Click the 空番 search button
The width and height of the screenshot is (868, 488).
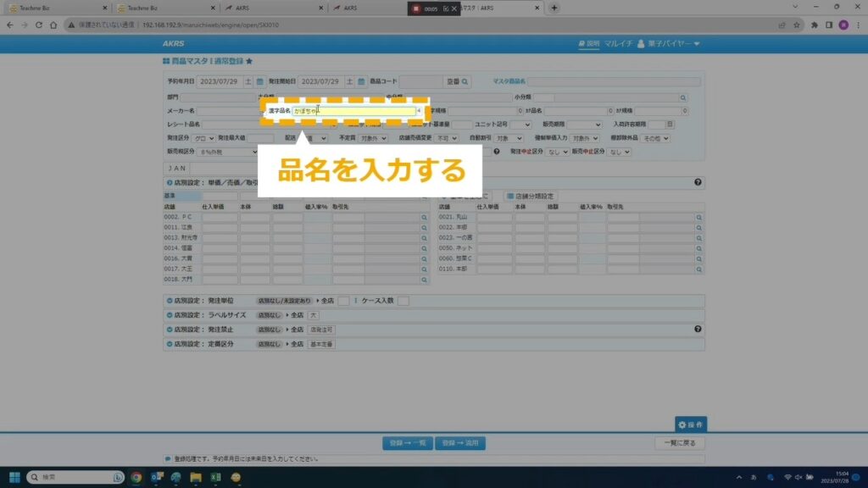pos(457,82)
